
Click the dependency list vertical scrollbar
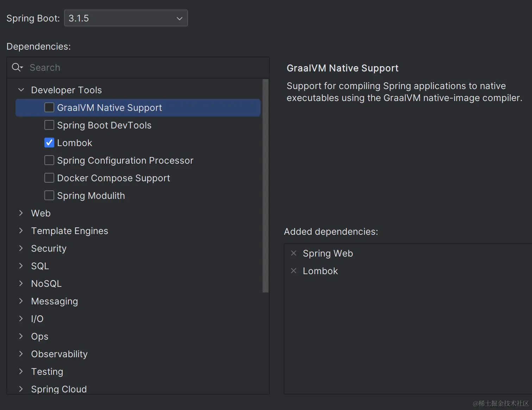[x=265, y=186]
